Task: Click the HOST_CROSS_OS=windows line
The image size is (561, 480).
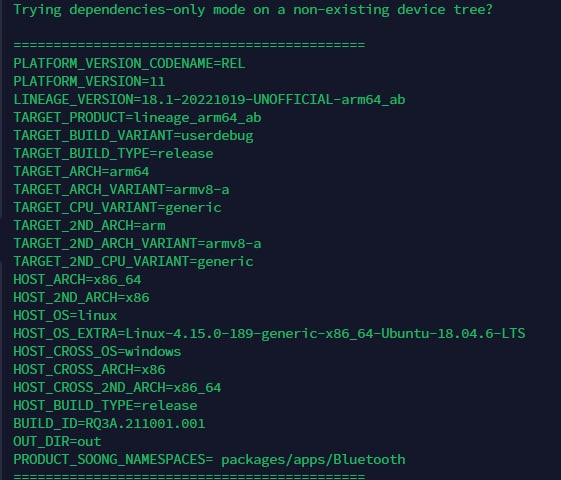Action: click(97, 352)
